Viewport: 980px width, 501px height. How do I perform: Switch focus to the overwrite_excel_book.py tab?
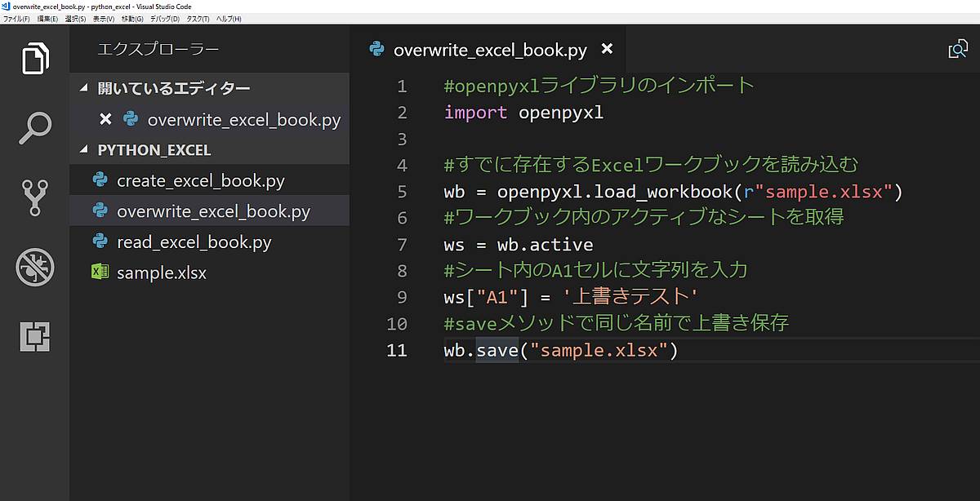click(490, 49)
